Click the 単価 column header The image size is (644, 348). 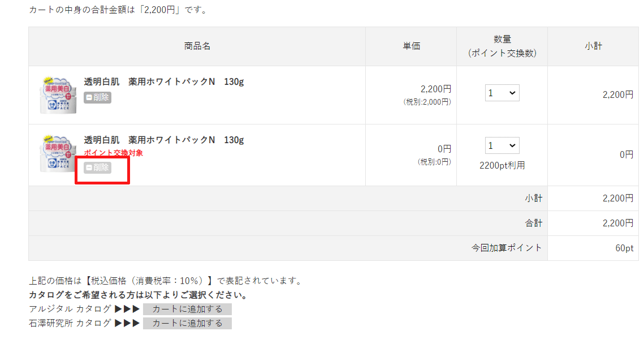coord(411,46)
